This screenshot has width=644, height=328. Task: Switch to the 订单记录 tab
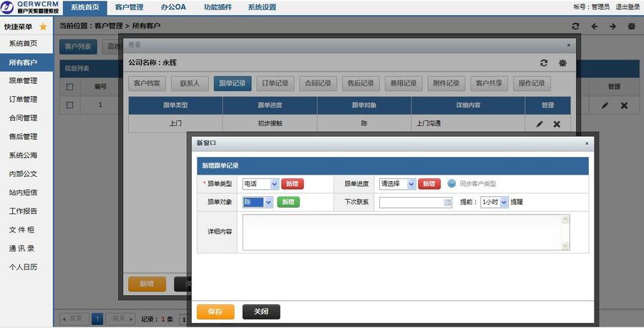pyautogui.click(x=275, y=83)
